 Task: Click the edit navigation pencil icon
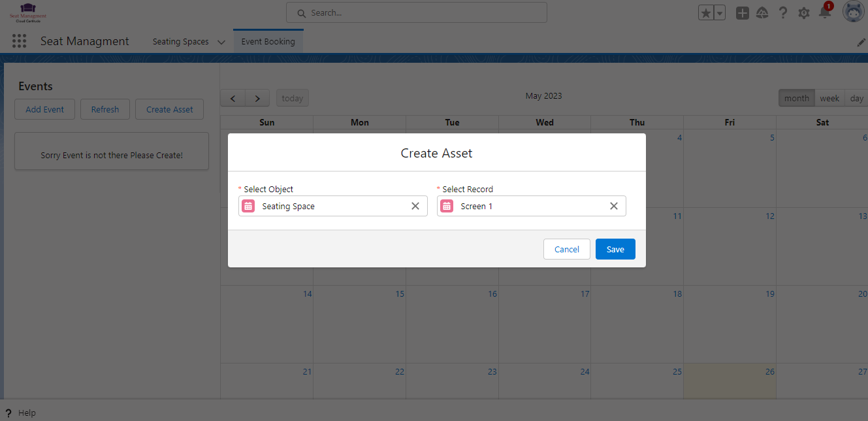coord(861,42)
